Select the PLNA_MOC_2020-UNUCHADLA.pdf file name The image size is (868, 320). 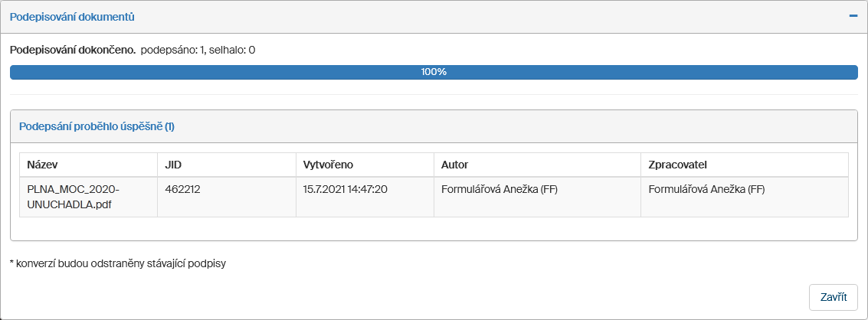(73, 197)
